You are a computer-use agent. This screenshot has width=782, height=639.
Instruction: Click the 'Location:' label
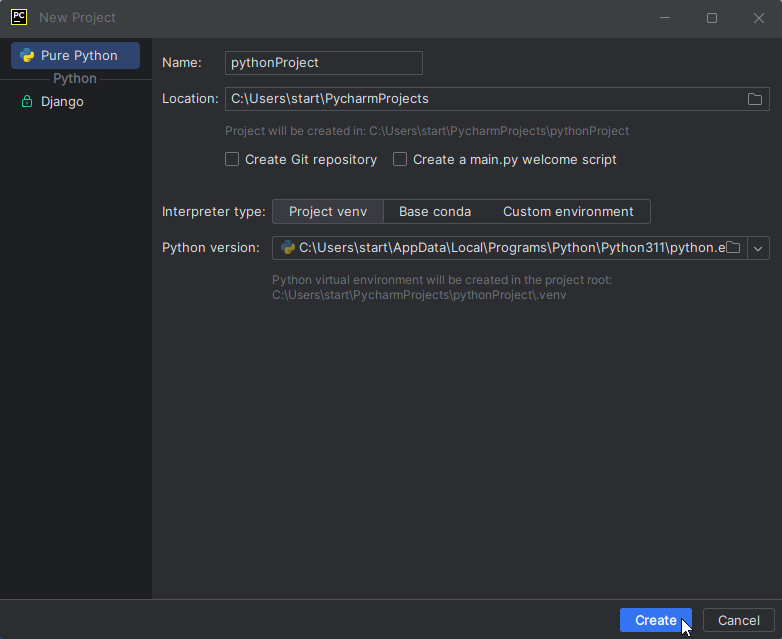pos(190,99)
